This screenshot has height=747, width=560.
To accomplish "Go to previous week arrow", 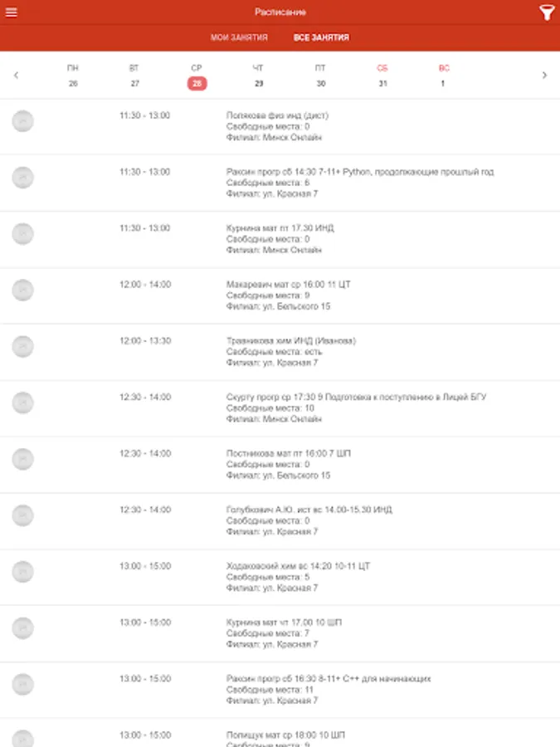I will [16, 76].
